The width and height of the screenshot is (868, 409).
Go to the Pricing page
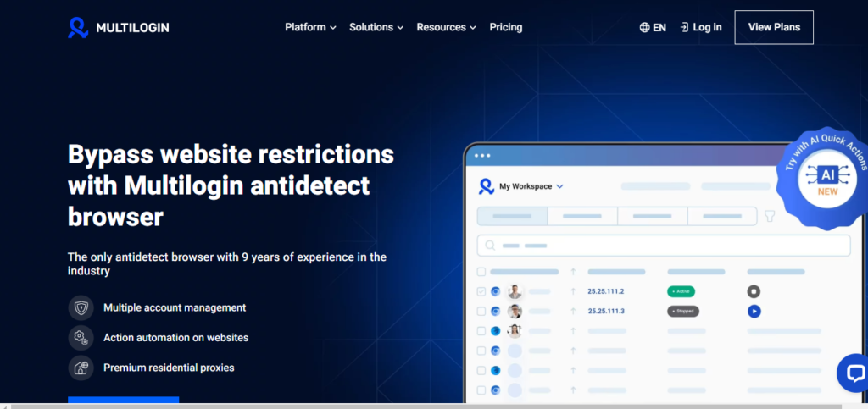click(x=506, y=27)
